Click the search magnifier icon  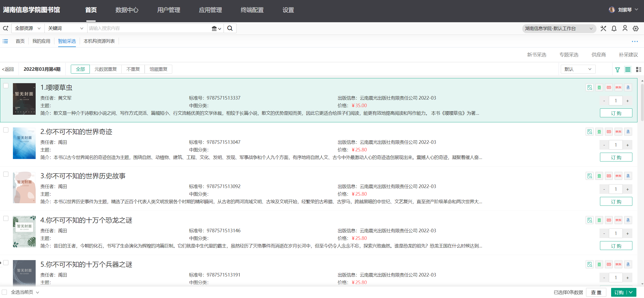230,28
